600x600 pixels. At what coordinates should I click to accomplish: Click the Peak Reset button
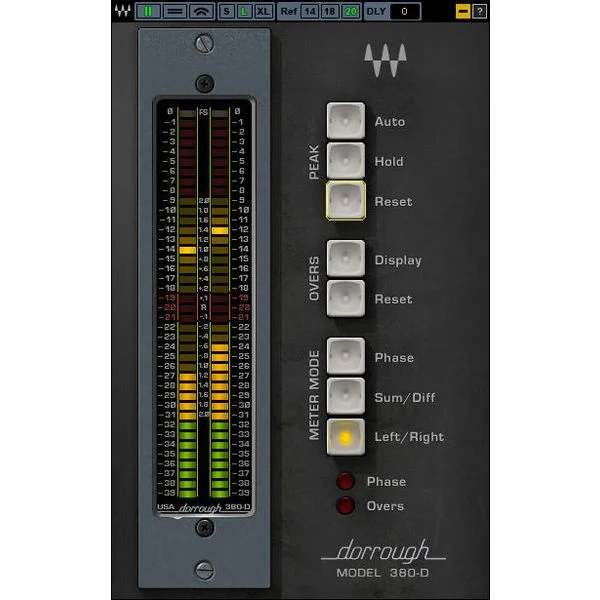[x=346, y=201]
